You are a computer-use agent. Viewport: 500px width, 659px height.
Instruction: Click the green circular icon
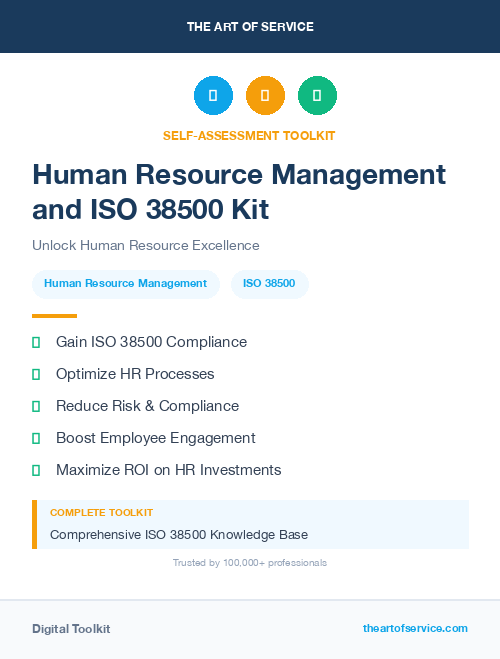[x=317, y=95]
